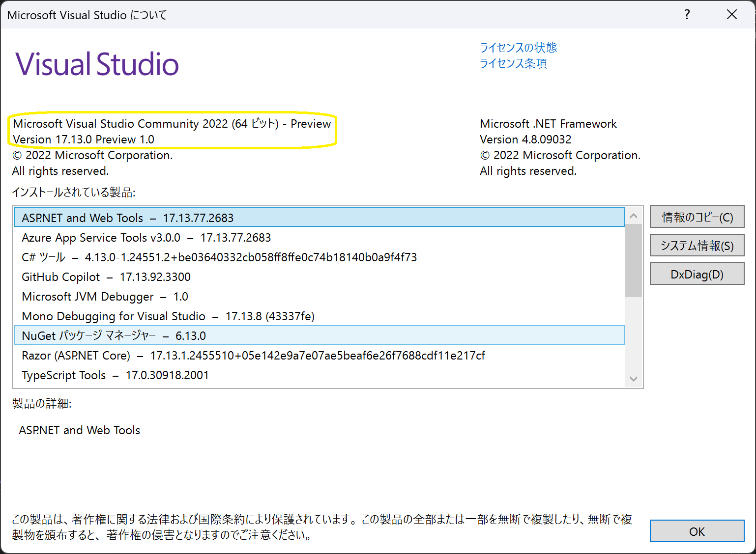This screenshot has width=756, height=554.
Task: Select GitHub Copilot in product list
Action: tap(320, 277)
